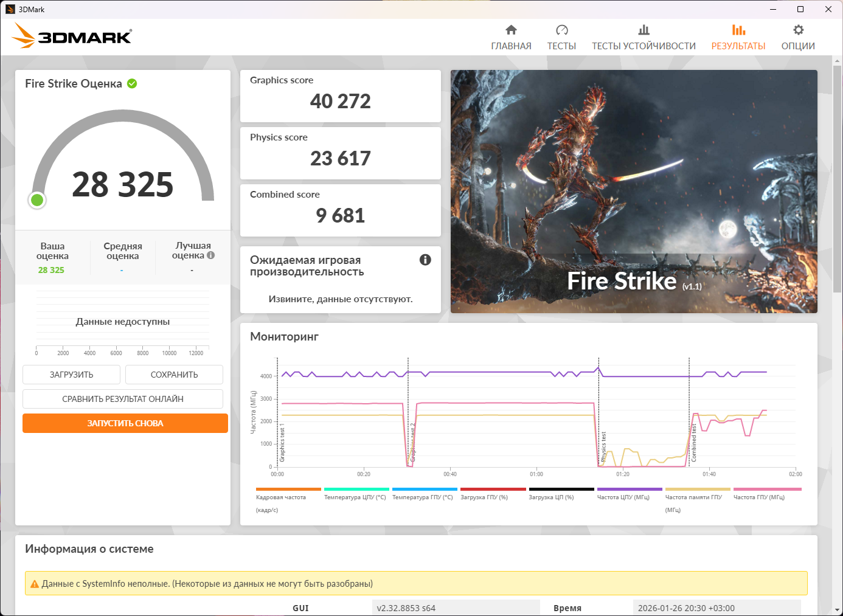The image size is (843, 616).
Task: Click the 3DMark logo
Action: (72, 36)
